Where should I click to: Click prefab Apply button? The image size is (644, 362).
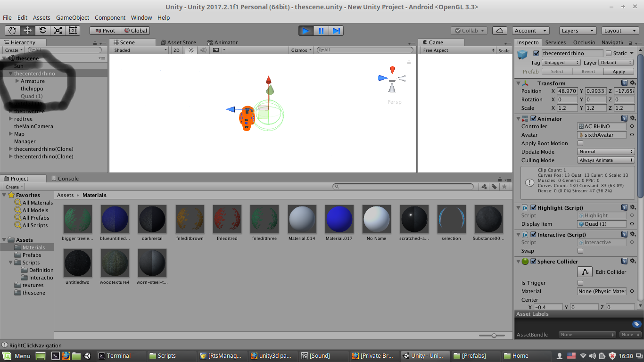coord(619,72)
